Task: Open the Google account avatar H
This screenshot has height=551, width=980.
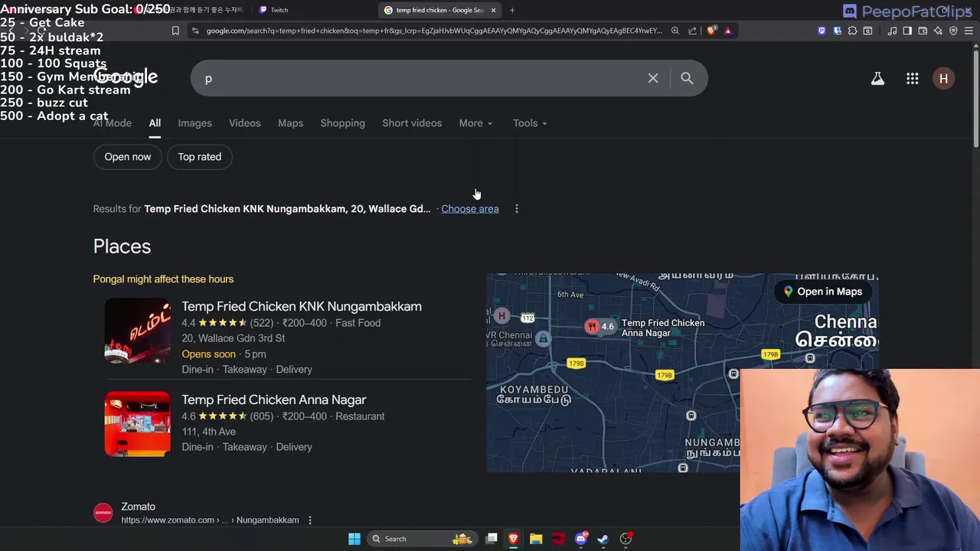Action: [943, 78]
